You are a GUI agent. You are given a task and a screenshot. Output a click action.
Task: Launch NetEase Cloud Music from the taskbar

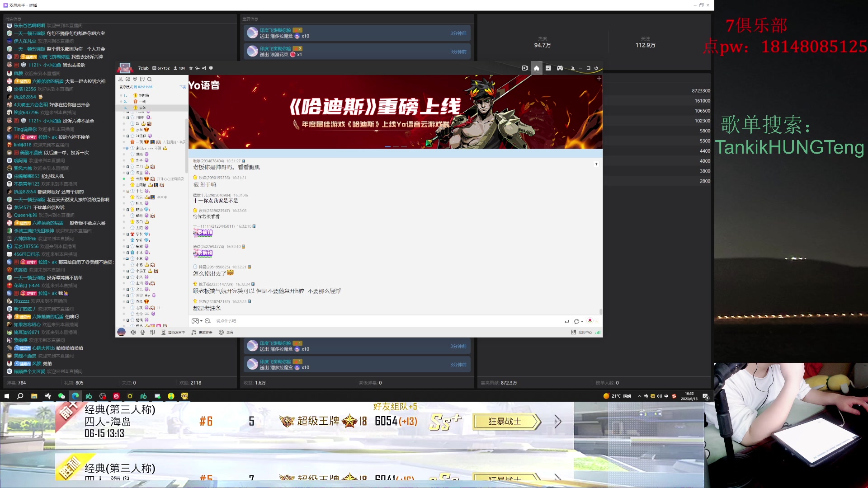(116, 396)
